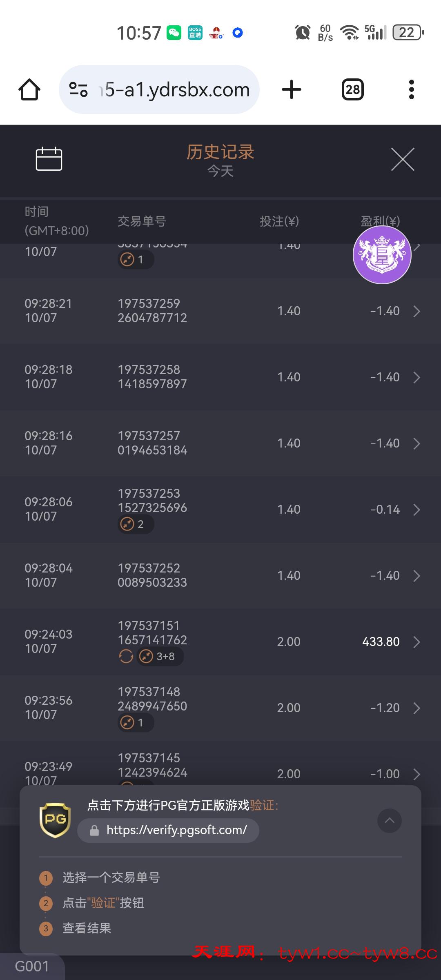Collapse the PG verification panel

[x=390, y=820]
